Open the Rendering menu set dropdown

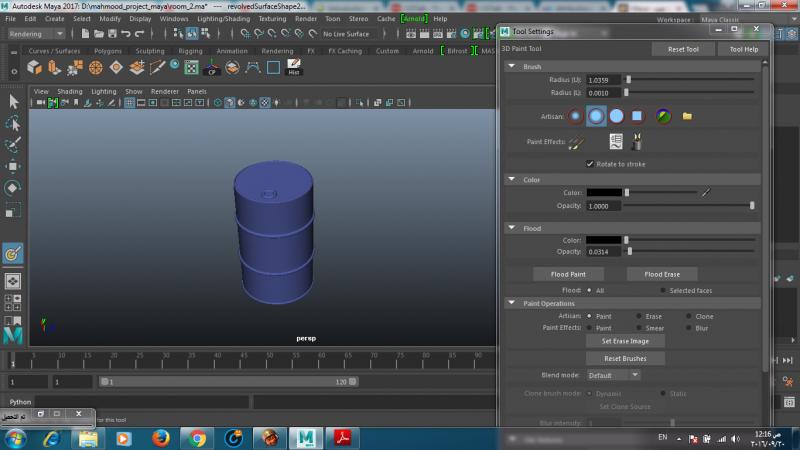36,34
